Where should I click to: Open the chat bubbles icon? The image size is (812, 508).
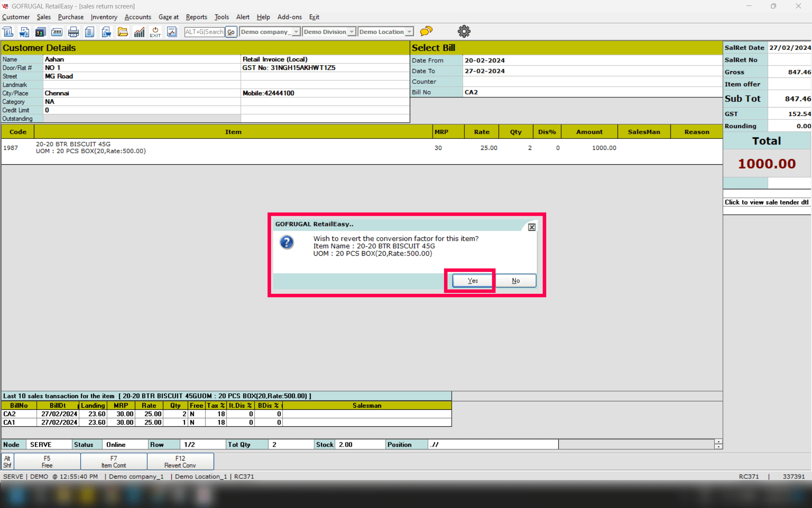426,31
